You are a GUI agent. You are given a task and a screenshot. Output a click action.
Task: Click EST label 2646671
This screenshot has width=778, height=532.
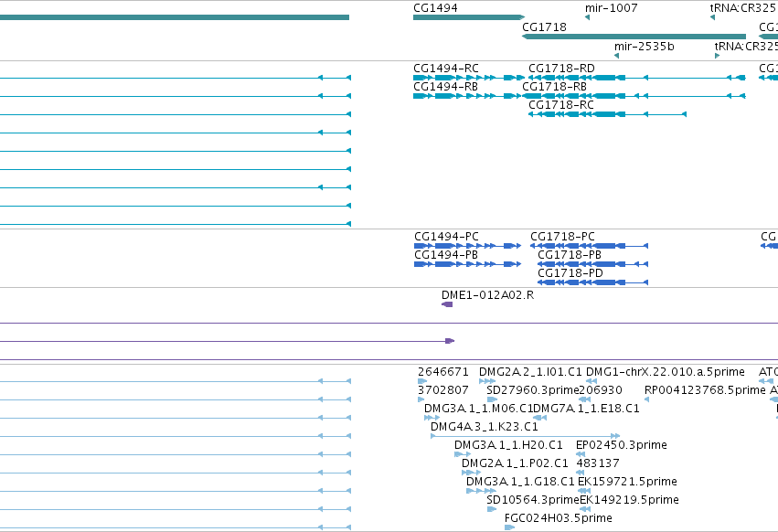pyautogui.click(x=443, y=372)
